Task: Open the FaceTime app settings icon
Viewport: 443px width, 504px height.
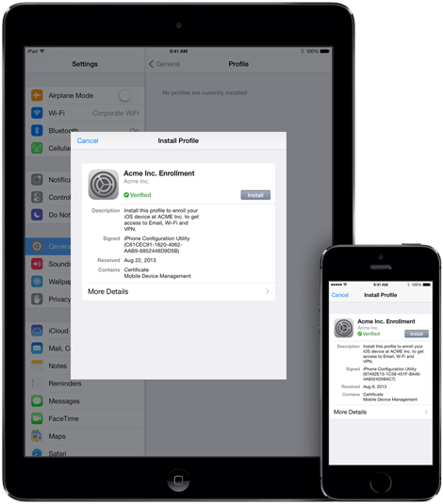Action: coord(37,418)
